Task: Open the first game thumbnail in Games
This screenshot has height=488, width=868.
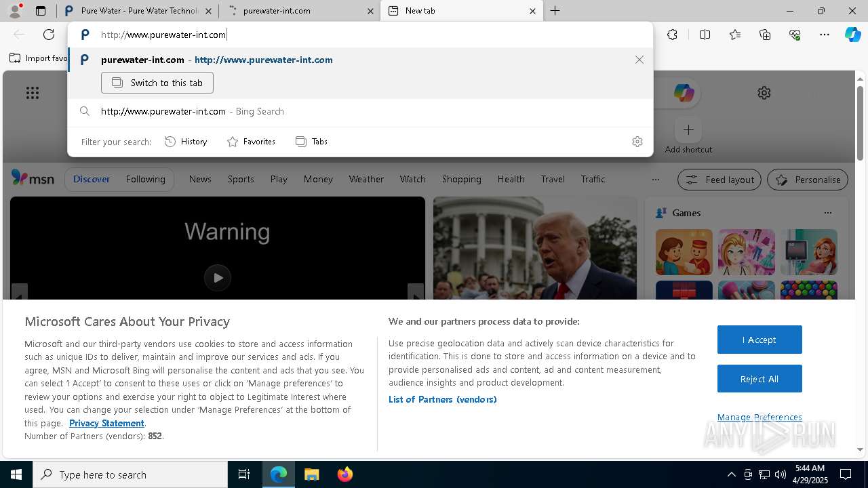Action: point(684,252)
